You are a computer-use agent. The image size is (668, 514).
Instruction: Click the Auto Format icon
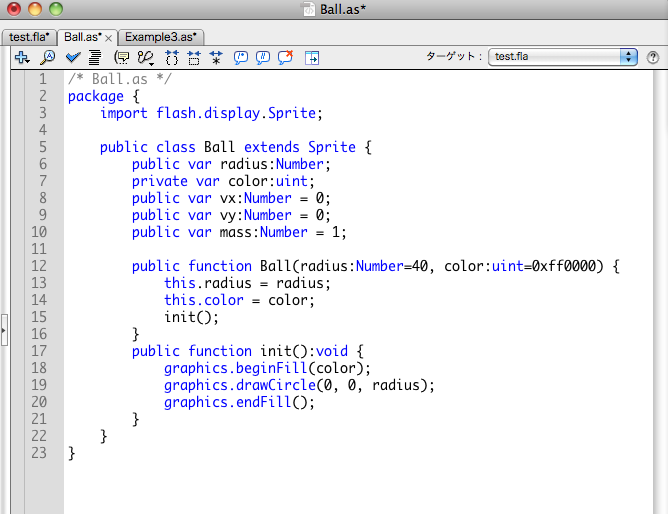[94, 58]
